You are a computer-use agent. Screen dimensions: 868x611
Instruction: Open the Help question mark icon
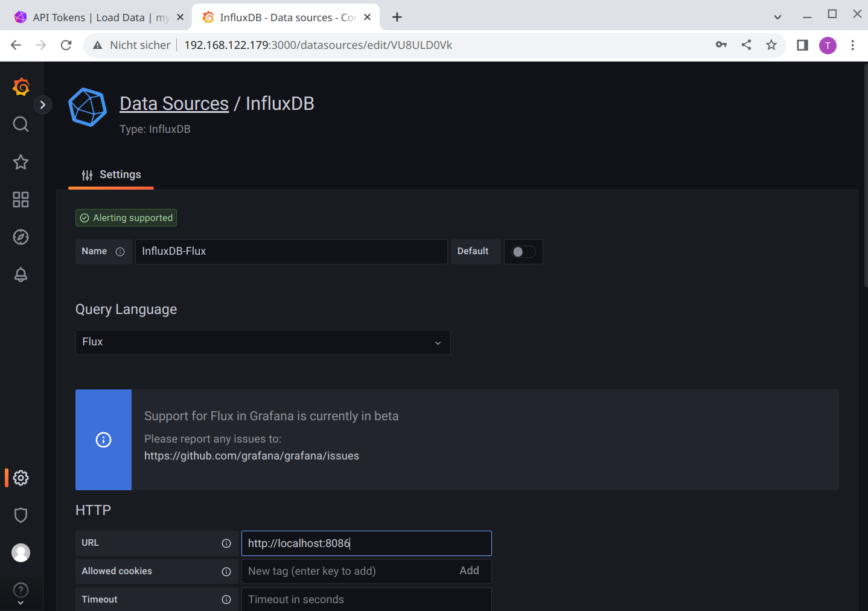tap(21, 590)
